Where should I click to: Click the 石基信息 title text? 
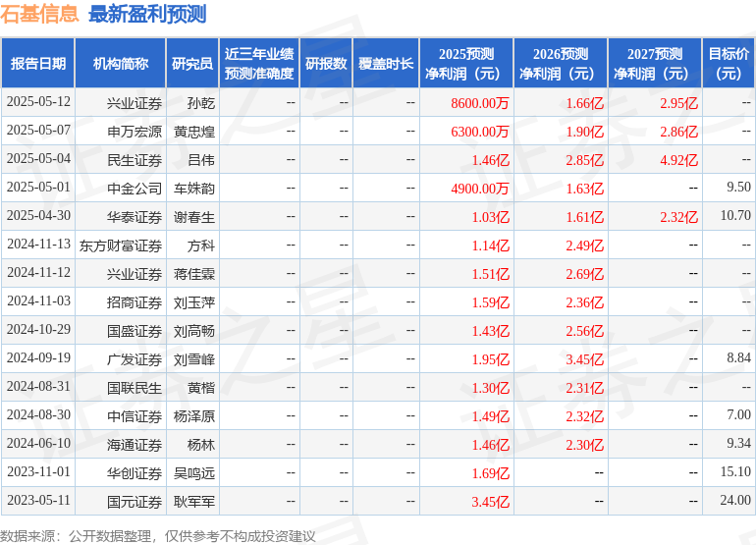click(x=39, y=14)
